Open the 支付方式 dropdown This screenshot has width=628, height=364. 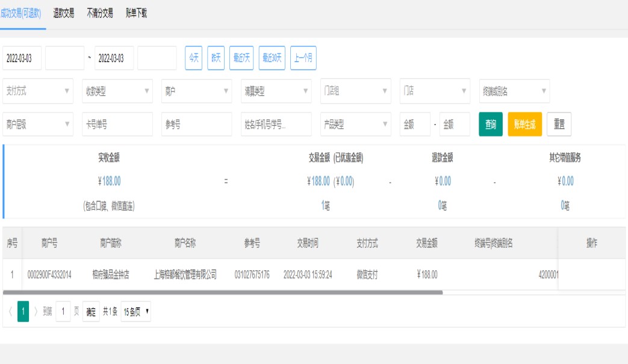point(38,91)
